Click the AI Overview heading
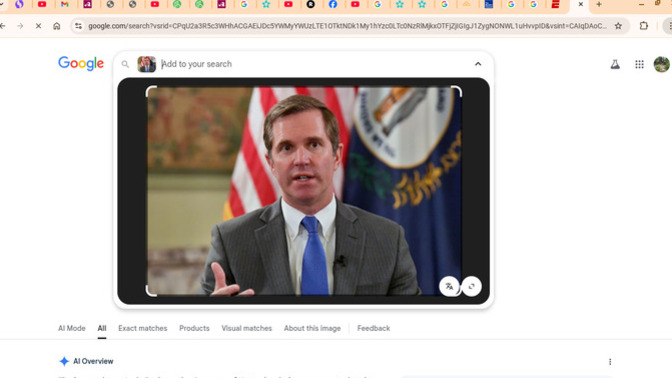This screenshot has width=672, height=378. point(93,361)
